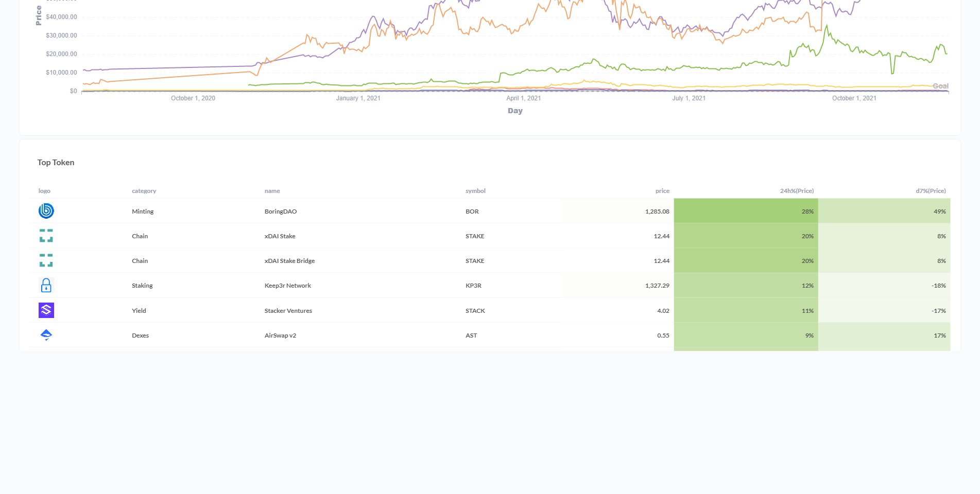
Task: Select the xDAI Stake chain logo
Action: click(46, 236)
